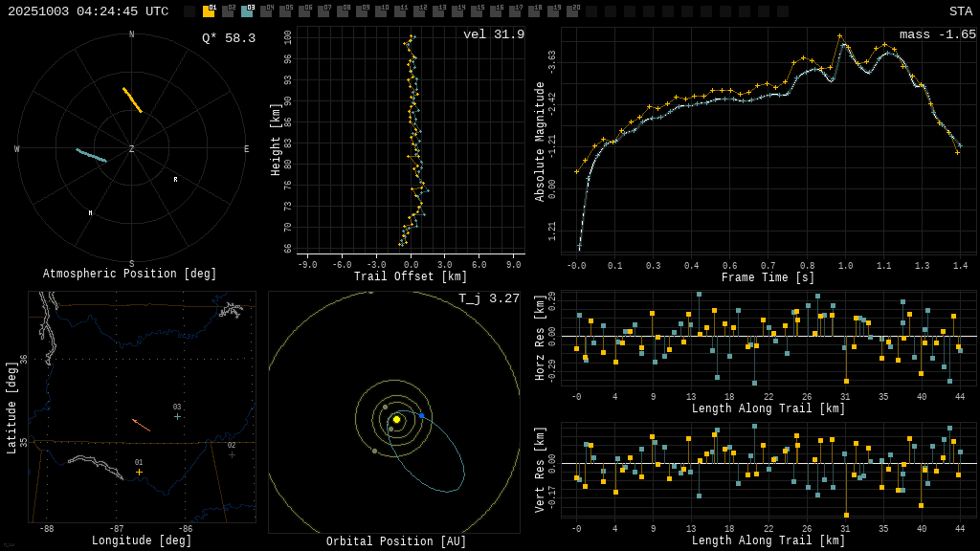
Task: Click the mass -1.65 label
Action: 937,34
